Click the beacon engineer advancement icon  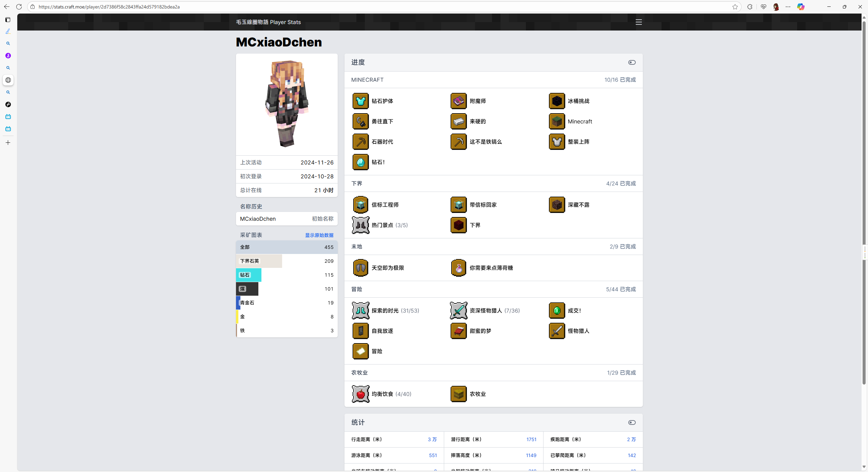(x=360, y=205)
